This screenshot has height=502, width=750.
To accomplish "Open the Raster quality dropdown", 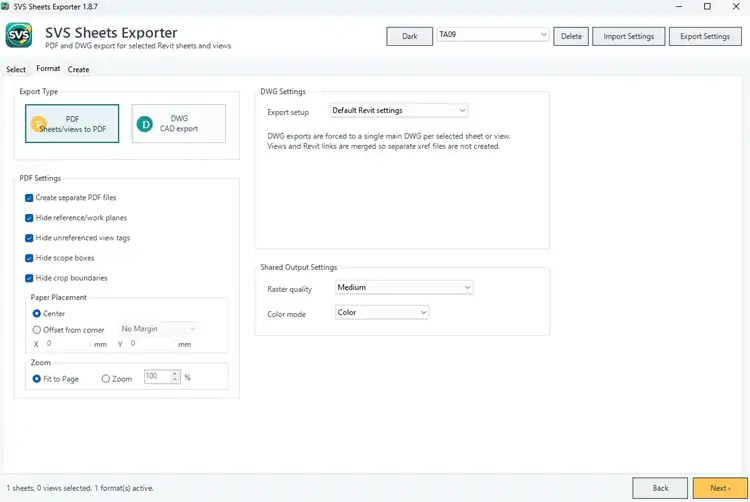I will point(404,287).
